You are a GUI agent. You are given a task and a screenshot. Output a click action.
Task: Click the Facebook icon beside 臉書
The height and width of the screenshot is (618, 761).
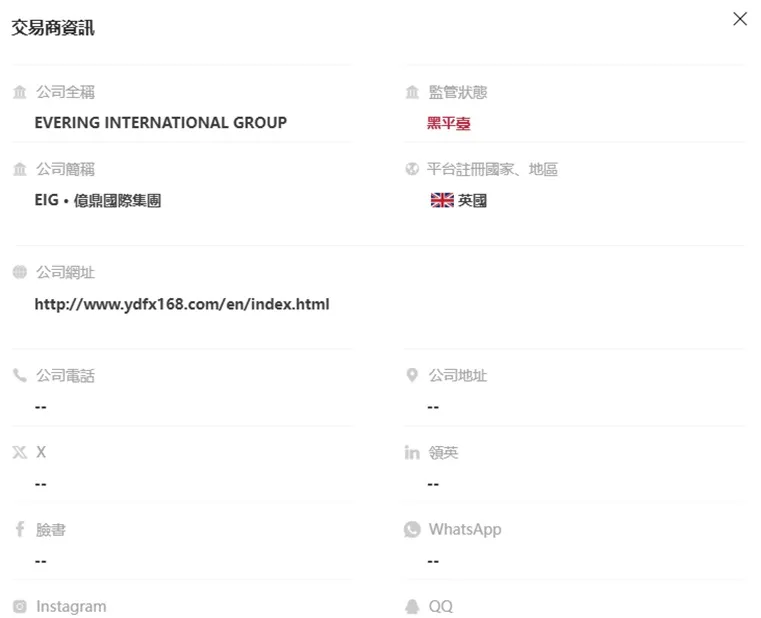click(x=19, y=529)
